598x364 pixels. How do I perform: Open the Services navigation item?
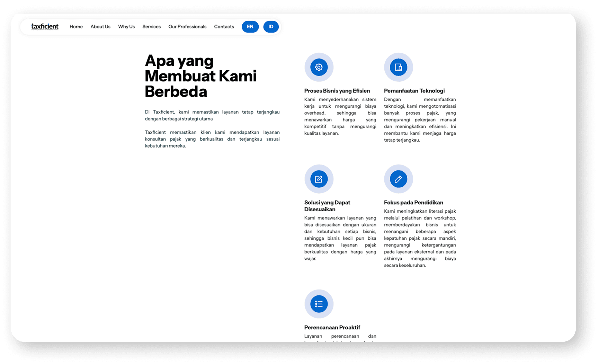coord(151,27)
